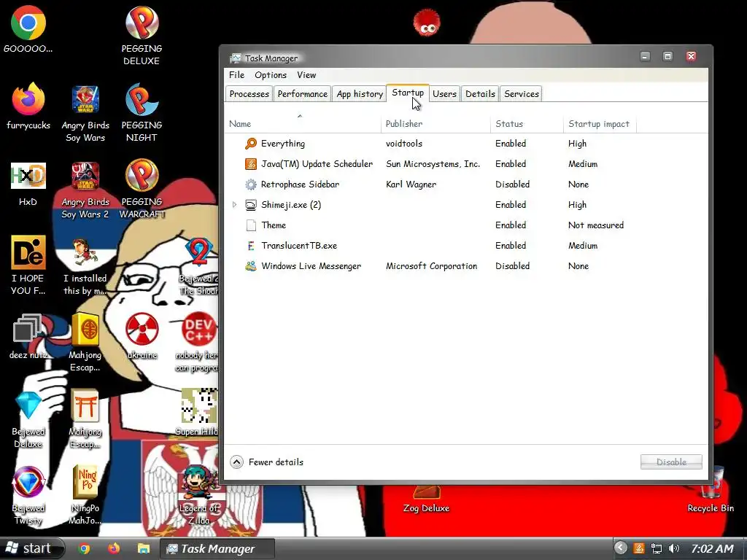This screenshot has height=560, width=747.
Task: Click the Disable button
Action: 671,462
